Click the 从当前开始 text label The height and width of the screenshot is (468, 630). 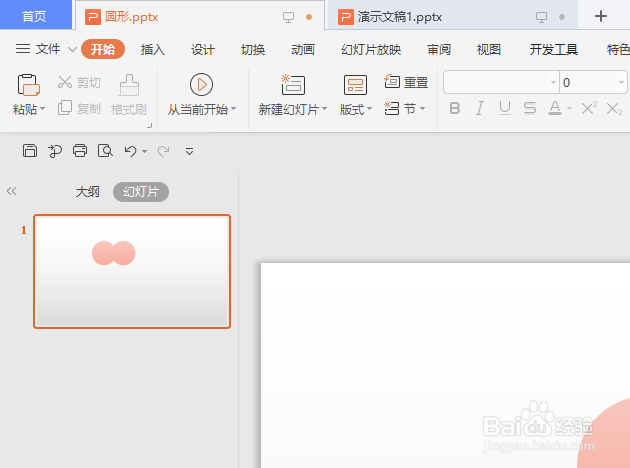click(198, 109)
